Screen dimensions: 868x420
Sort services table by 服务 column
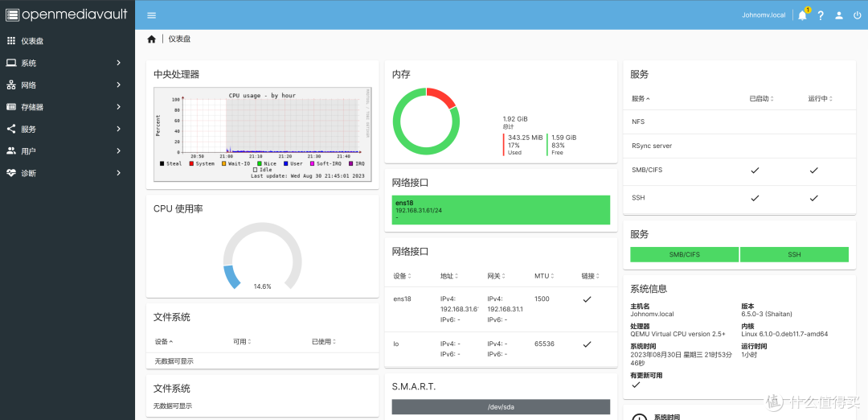641,99
